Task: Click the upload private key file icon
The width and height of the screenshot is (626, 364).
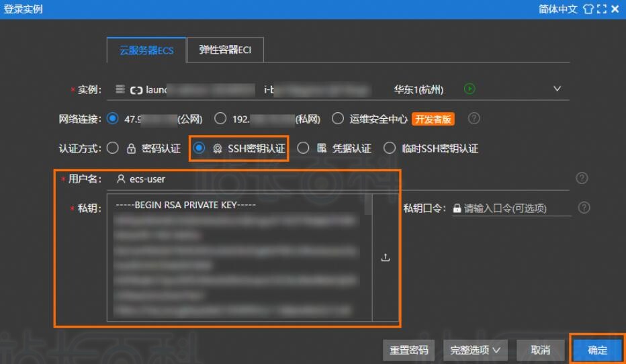Action: [386, 257]
